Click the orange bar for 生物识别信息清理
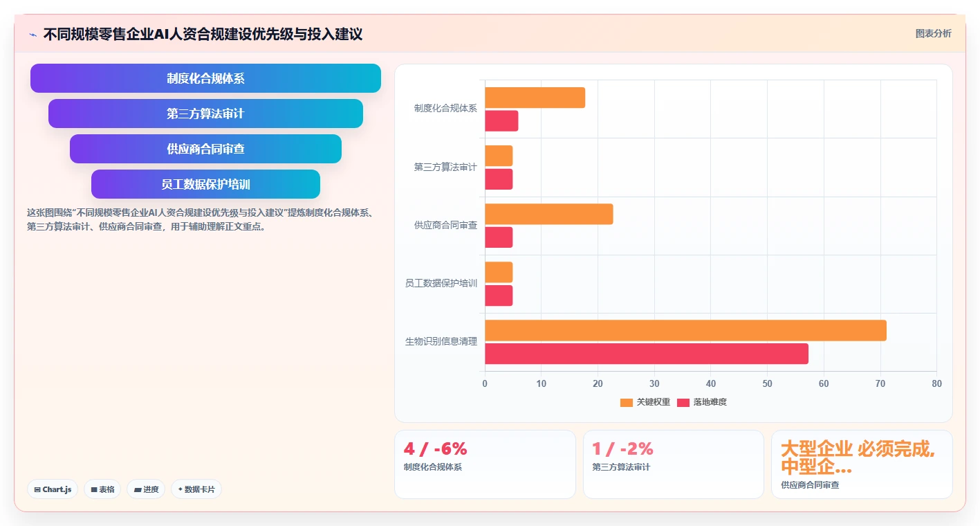The image size is (980, 526). coord(685,330)
